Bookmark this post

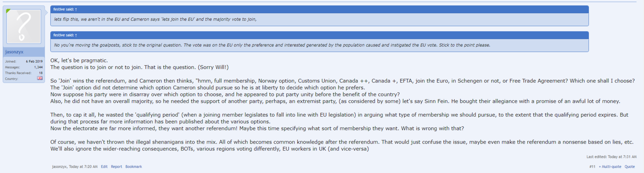(x=134, y=167)
